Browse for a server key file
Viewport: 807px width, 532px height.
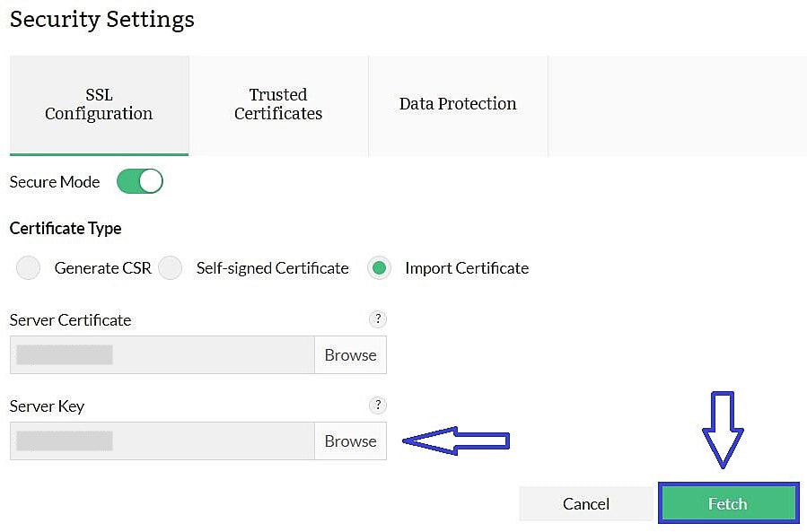(x=350, y=440)
